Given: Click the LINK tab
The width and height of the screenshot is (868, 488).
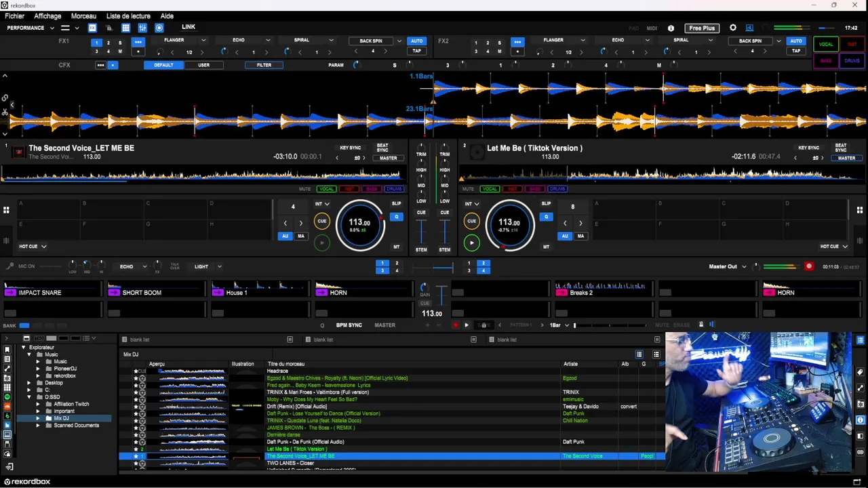Looking at the screenshot, I should [x=189, y=27].
